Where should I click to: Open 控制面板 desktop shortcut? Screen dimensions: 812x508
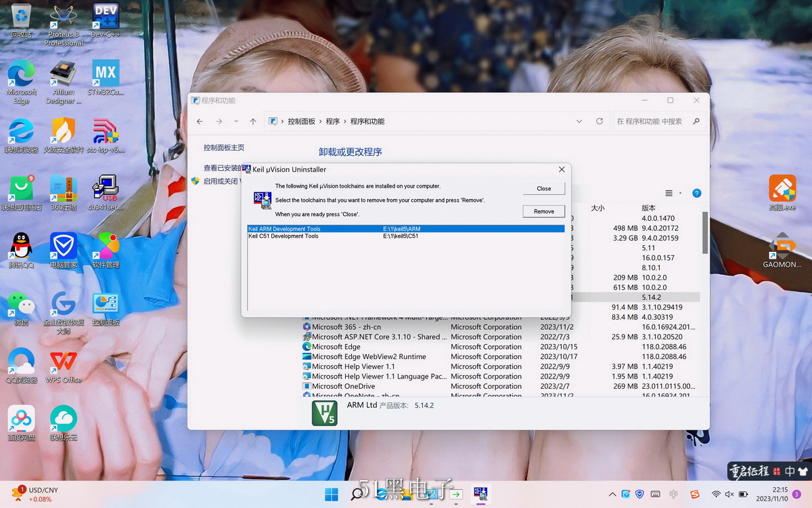[x=106, y=308]
